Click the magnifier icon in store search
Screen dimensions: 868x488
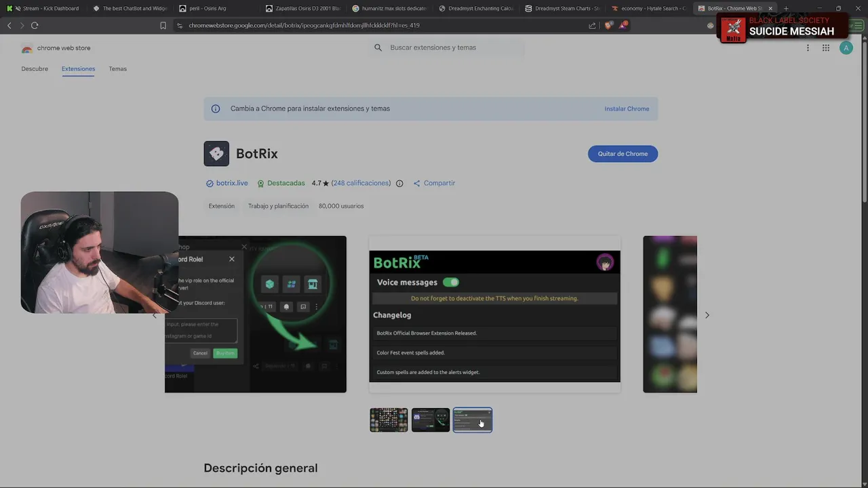[378, 47]
